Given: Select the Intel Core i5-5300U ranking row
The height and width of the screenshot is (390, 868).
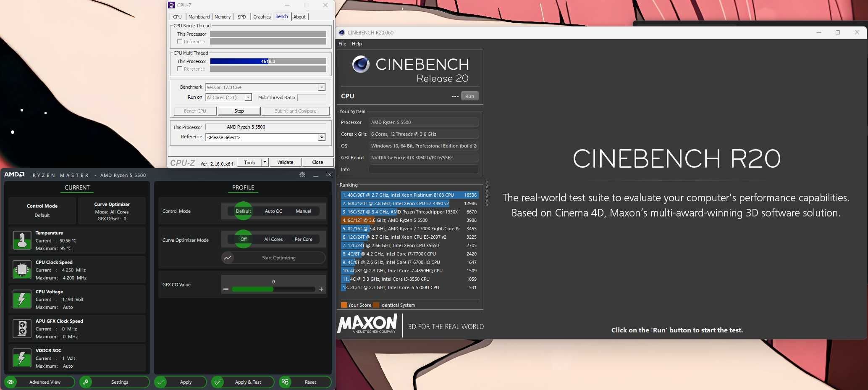Looking at the screenshot, I should (x=409, y=287).
